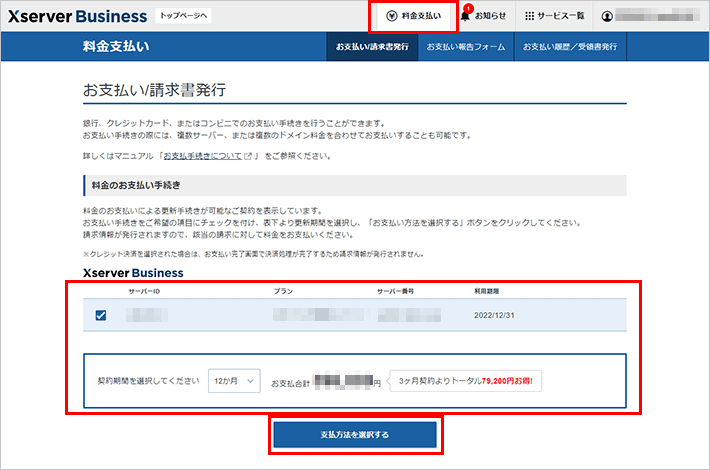Open the 12か月 contract period dropdown
The width and height of the screenshot is (710, 470).
[x=234, y=381]
